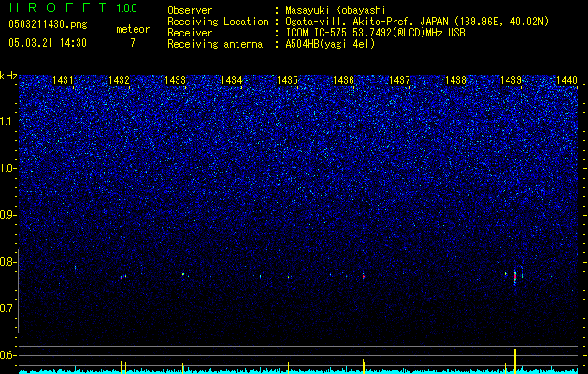Click the 1434 time marker
The image size is (588, 374).
tap(232, 80)
